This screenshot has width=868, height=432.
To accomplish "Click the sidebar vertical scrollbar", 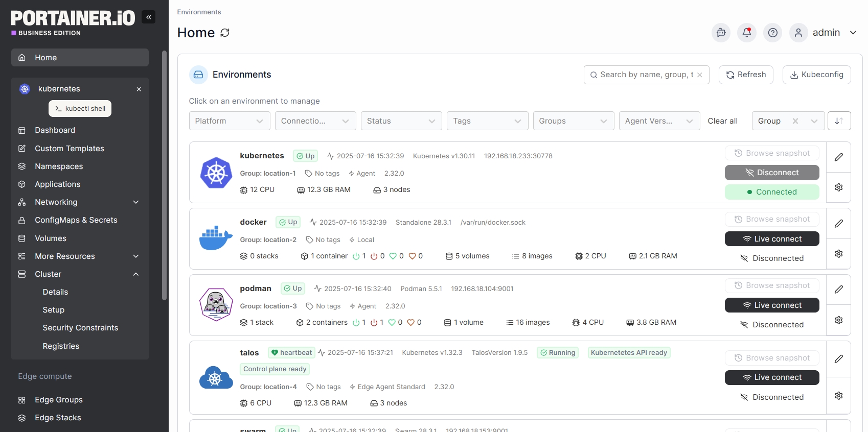I will click(x=164, y=174).
